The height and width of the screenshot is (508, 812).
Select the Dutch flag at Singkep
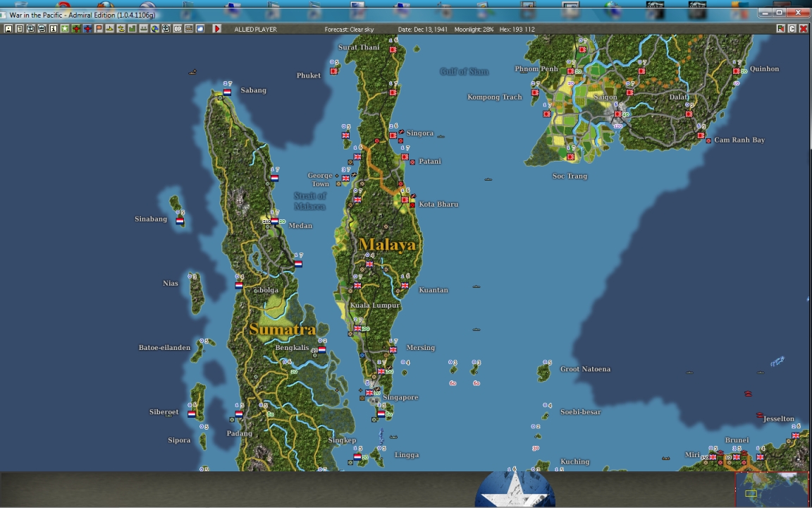[357, 457]
